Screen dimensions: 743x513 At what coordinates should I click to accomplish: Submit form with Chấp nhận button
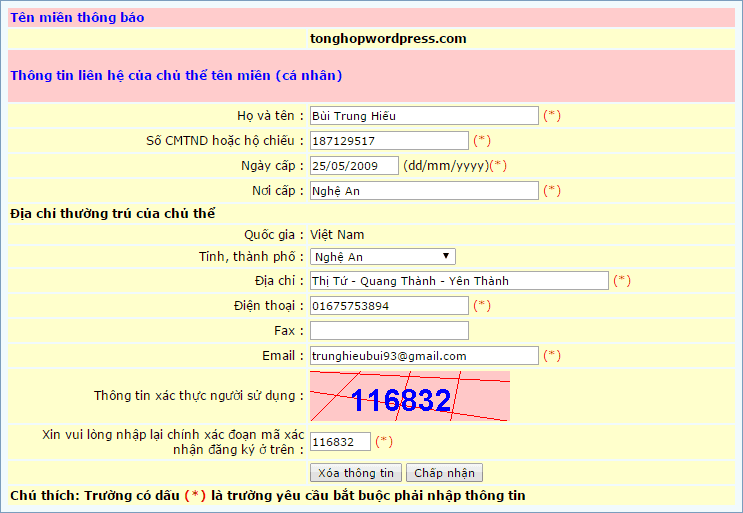444,473
